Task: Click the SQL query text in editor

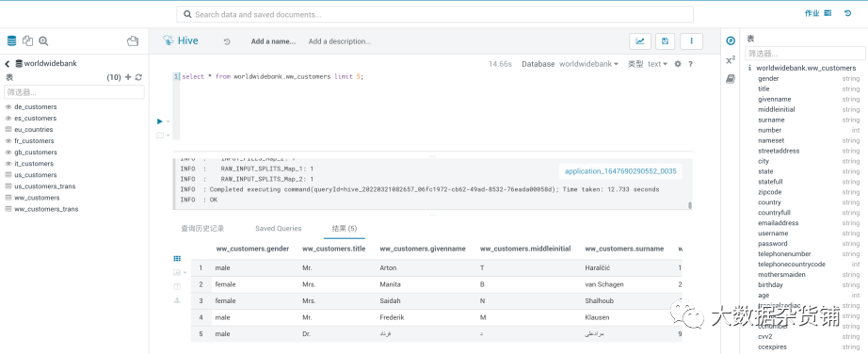Action: coord(273,77)
